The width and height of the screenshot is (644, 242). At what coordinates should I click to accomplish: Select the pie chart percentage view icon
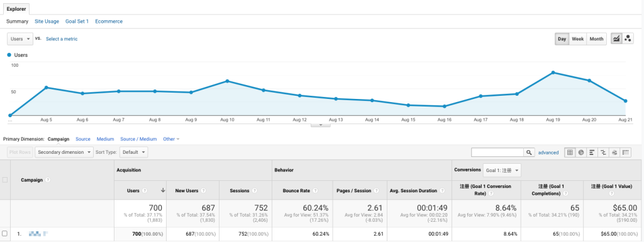click(581, 153)
